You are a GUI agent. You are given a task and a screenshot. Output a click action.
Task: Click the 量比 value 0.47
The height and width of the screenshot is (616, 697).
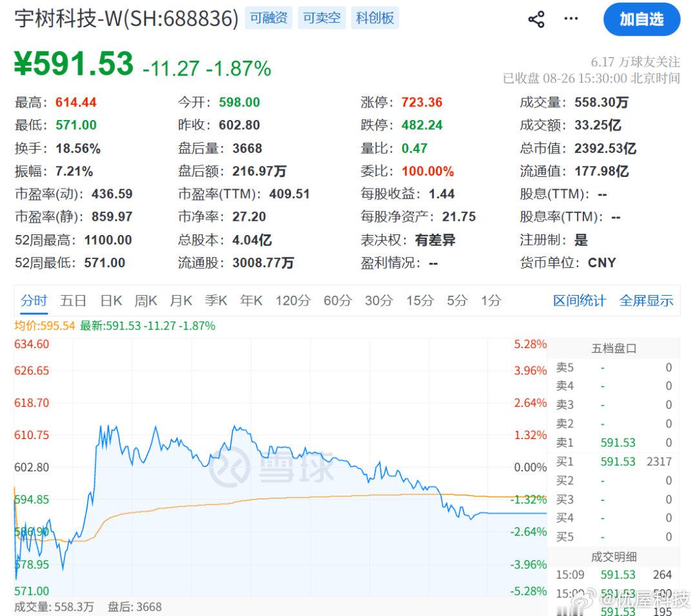tap(414, 149)
